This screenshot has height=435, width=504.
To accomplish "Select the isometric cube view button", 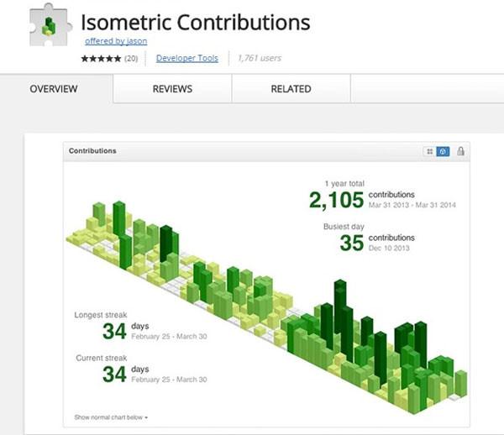I will click(443, 151).
